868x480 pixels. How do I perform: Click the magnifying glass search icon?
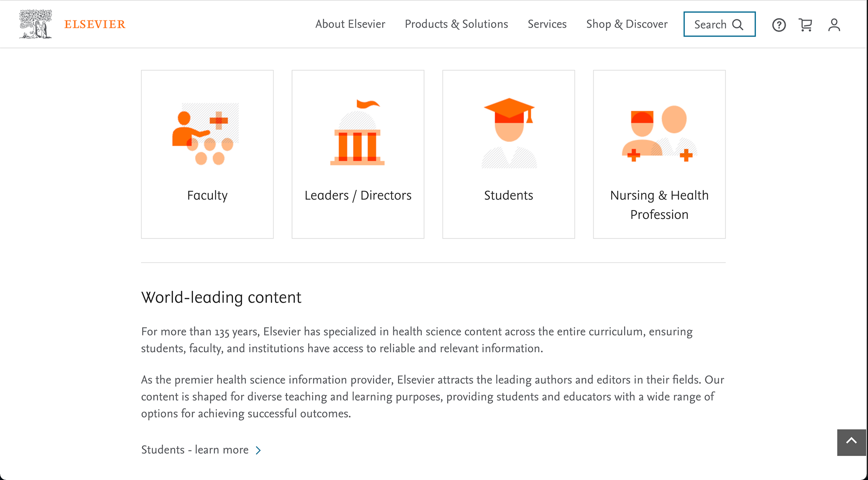[738, 24]
